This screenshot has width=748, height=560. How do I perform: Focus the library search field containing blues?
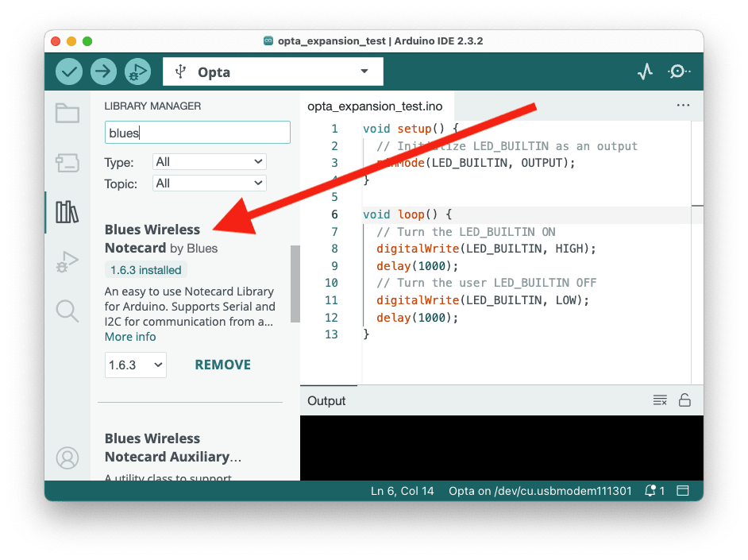(198, 133)
